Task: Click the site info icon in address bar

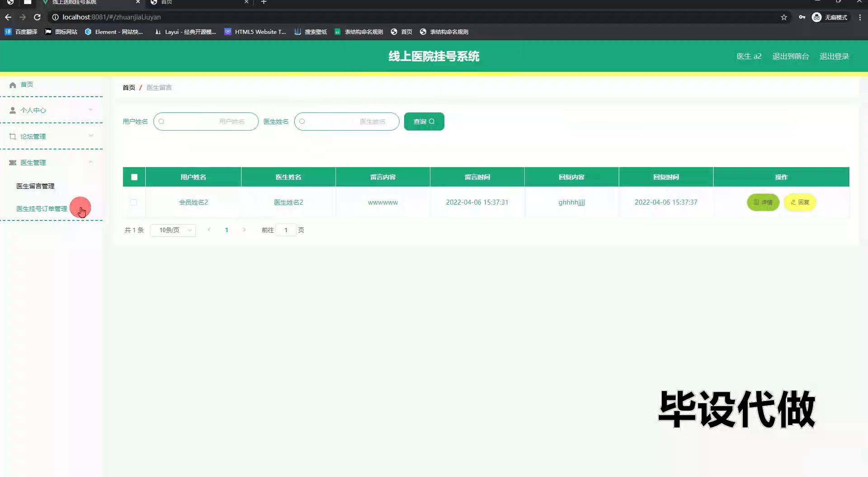Action: [x=55, y=17]
